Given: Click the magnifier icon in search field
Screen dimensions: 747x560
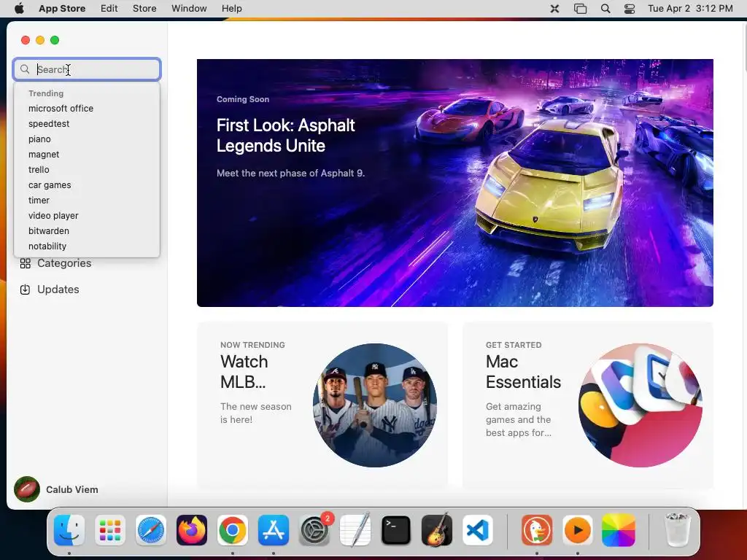Looking at the screenshot, I should tap(25, 69).
